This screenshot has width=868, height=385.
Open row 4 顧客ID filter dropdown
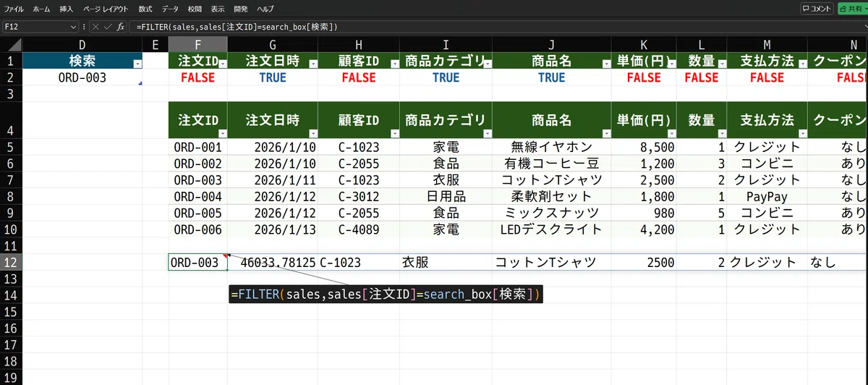pos(393,133)
